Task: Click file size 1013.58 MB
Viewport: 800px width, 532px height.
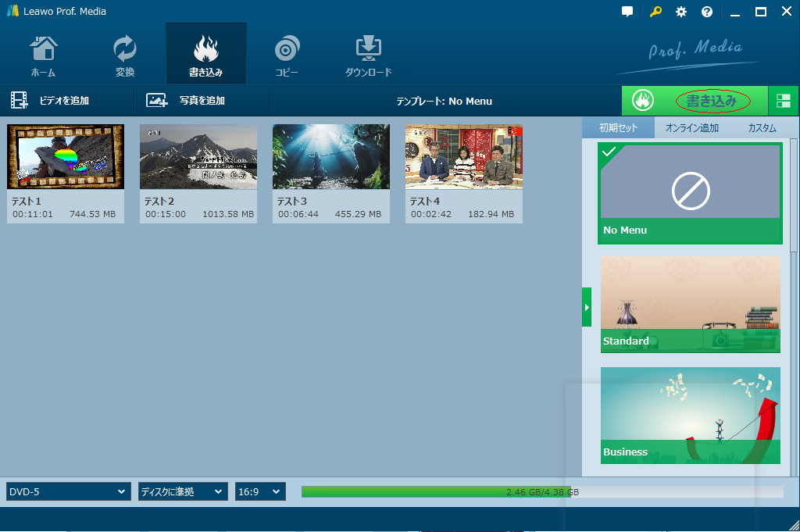Action: point(228,214)
